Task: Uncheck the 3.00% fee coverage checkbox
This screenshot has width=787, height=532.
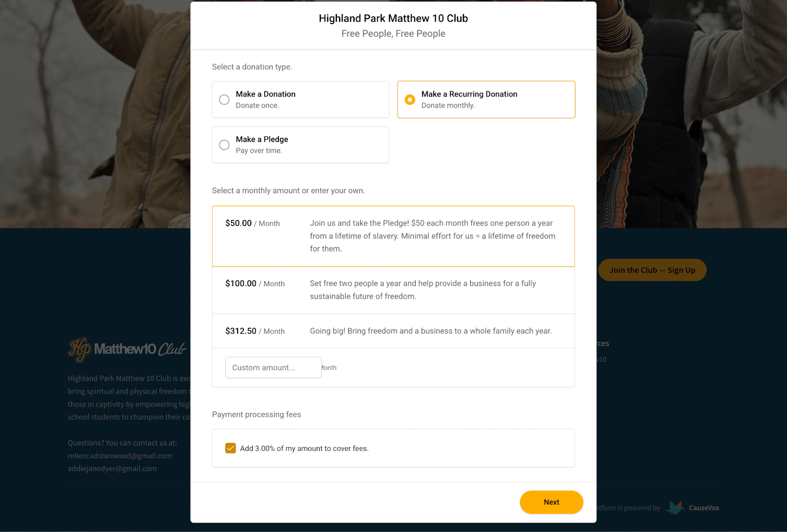Action: point(230,448)
